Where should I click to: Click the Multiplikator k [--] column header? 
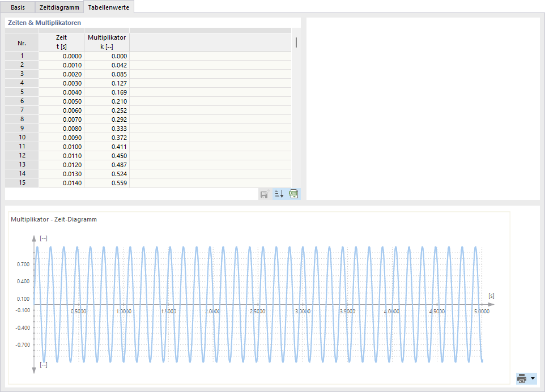[x=107, y=42]
